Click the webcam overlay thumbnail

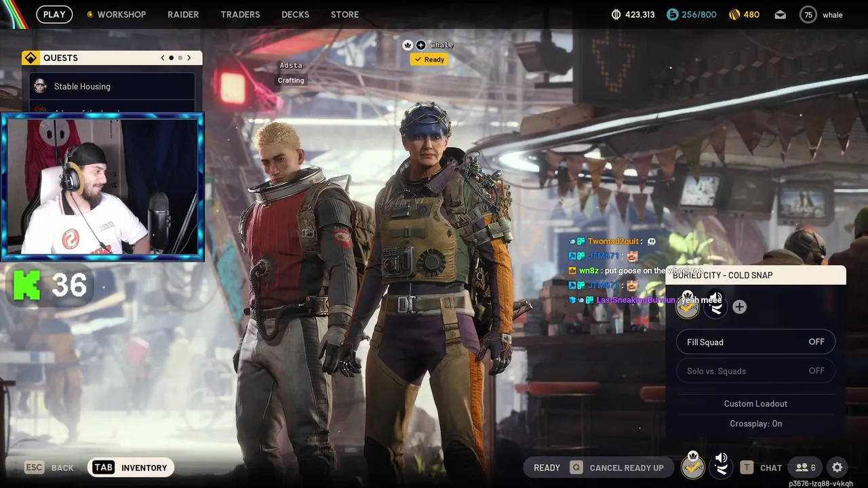point(102,187)
